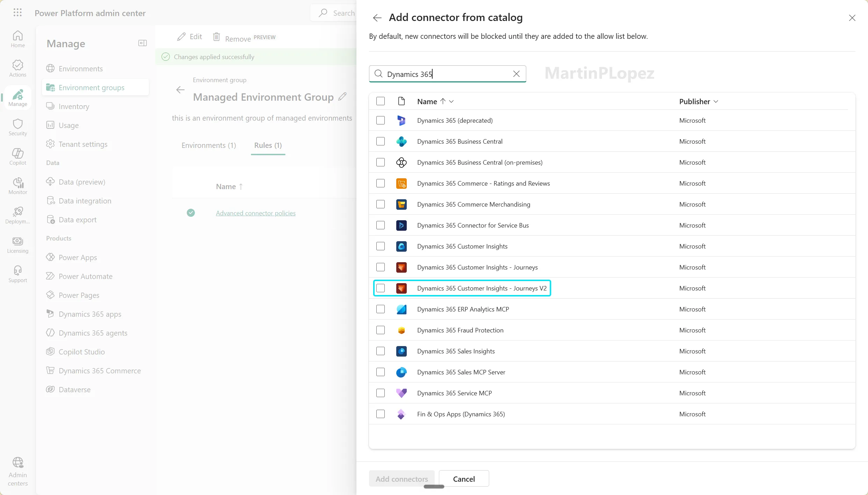The image size is (868, 495).
Task: Open Admin centers in left rail
Action: click(17, 472)
